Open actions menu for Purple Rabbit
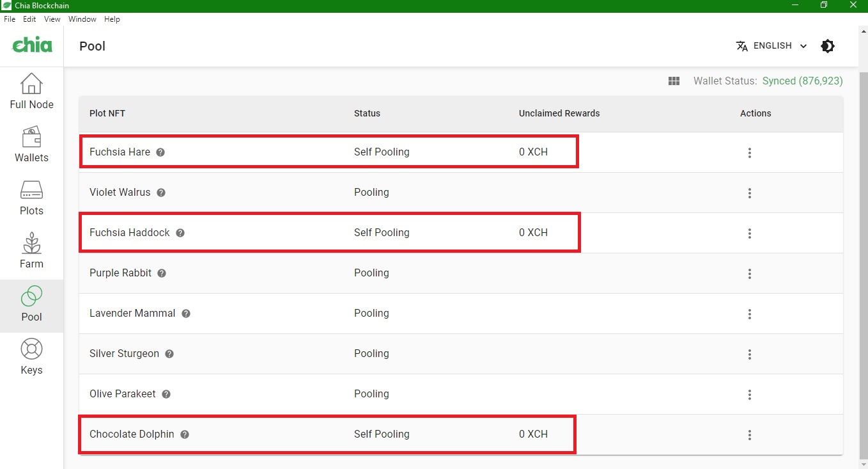This screenshot has width=868, height=469. tap(749, 274)
